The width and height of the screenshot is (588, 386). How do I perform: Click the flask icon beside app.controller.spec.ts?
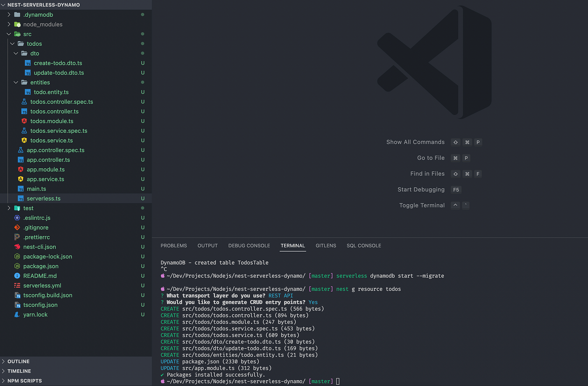pos(21,150)
